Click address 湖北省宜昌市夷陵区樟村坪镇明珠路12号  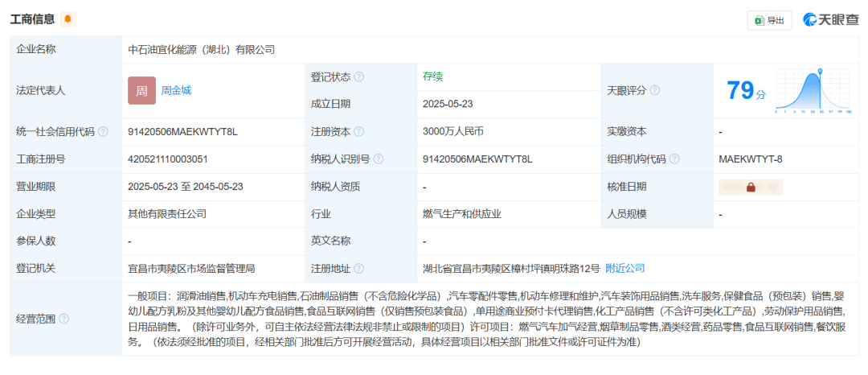click(511, 269)
